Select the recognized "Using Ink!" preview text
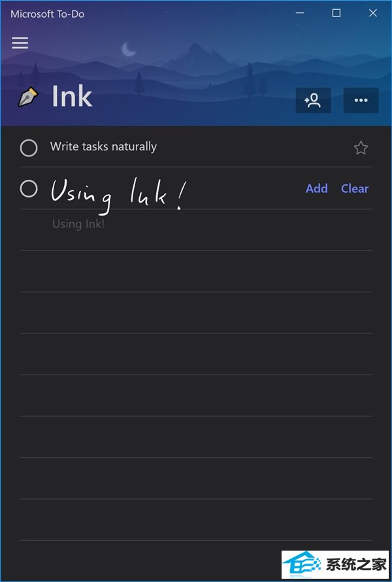392x582 pixels. tap(78, 224)
